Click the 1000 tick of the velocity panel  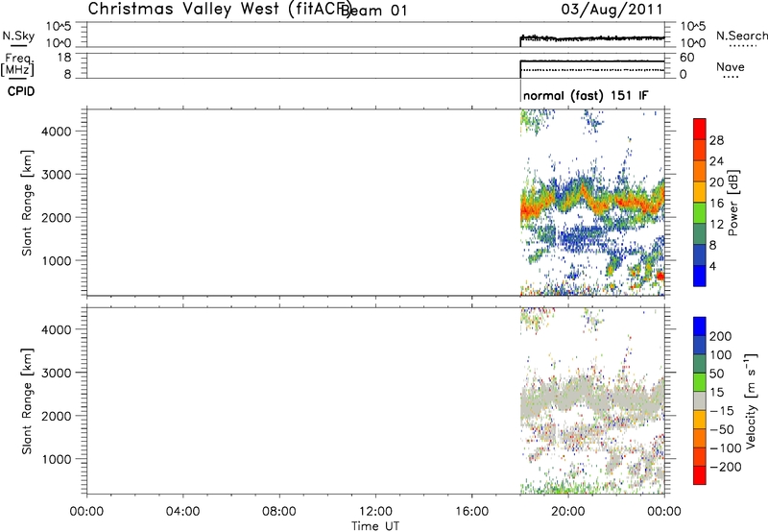57,459
